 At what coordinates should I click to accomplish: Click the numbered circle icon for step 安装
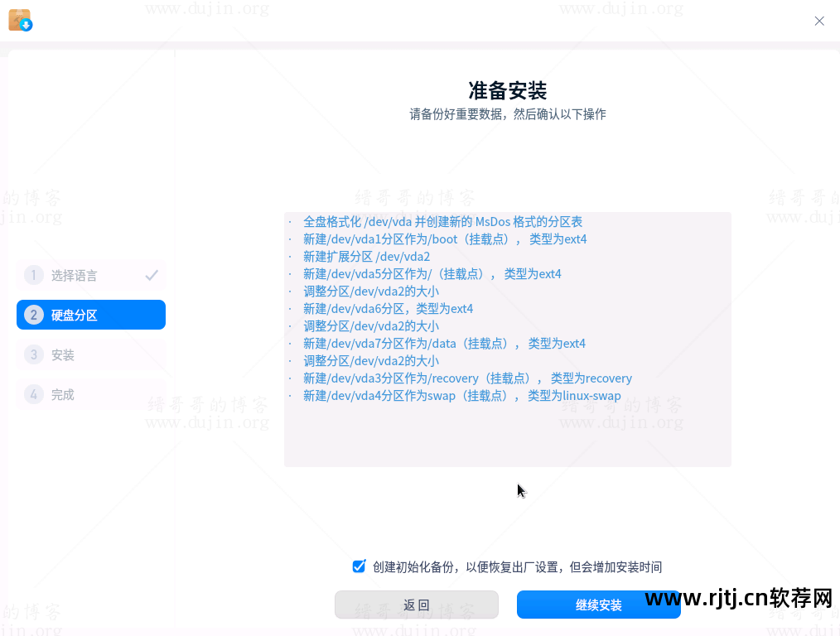point(33,354)
